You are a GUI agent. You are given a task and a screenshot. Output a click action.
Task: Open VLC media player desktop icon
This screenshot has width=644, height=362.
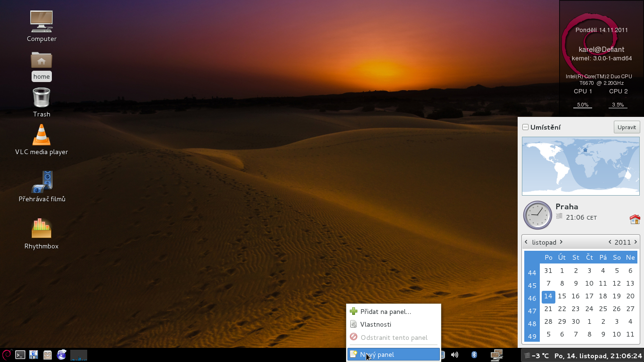pos(41,136)
